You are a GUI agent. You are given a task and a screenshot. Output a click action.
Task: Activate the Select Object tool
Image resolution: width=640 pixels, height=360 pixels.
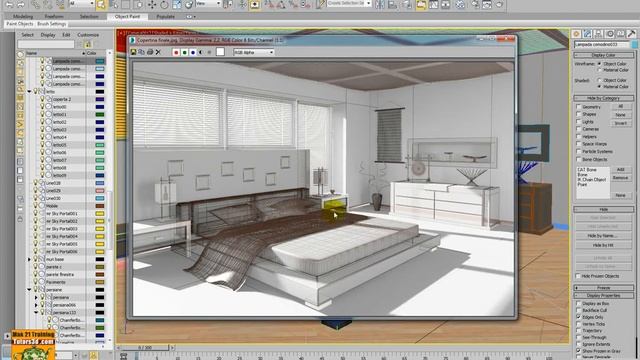[x=100, y=4]
